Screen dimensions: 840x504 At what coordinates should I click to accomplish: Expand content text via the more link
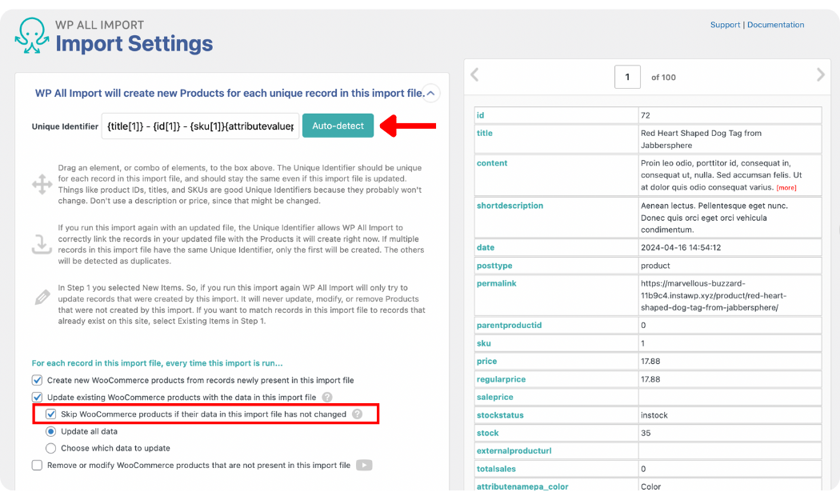point(786,188)
